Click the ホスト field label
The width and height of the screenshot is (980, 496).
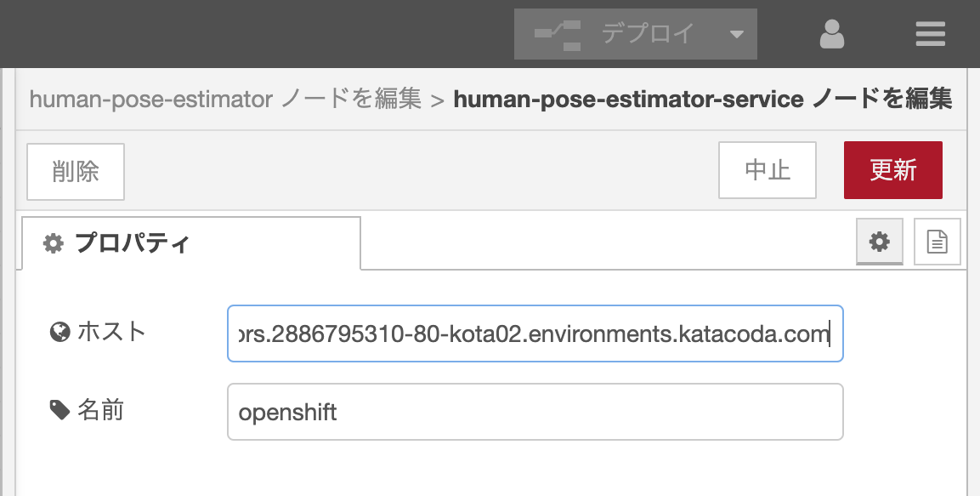(x=112, y=332)
